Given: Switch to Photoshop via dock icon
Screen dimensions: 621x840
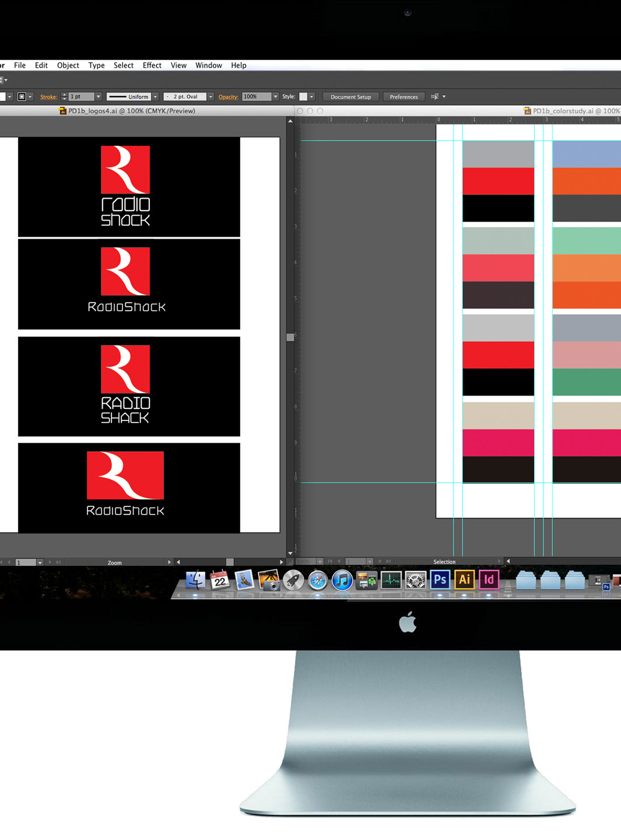Looking at the screenshot, I should [x=440, y=579].
